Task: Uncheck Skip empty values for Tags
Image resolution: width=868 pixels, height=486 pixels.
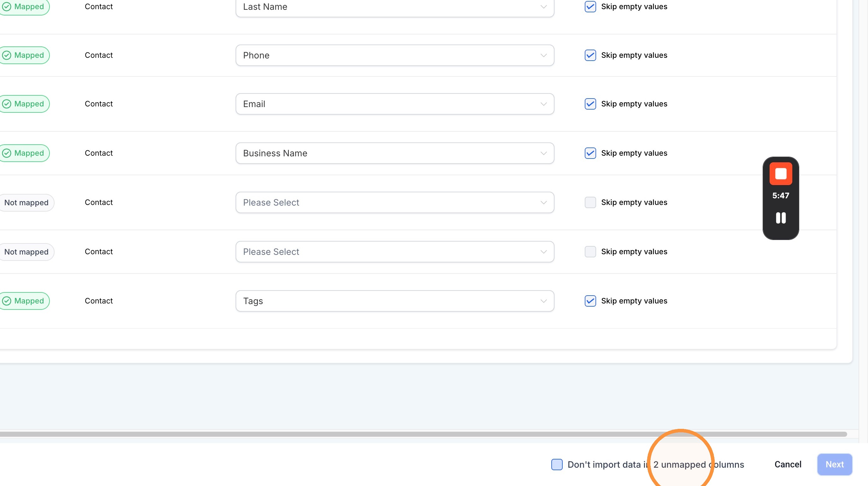Action: pos(590,301)
